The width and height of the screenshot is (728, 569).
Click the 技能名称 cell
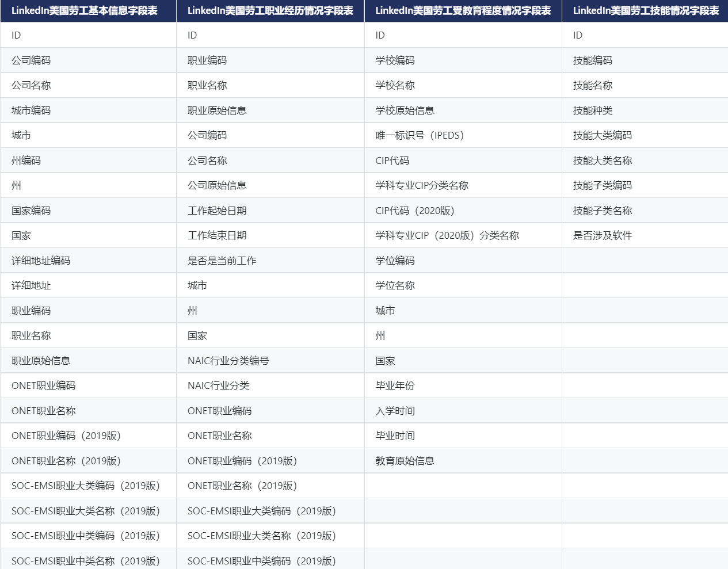pyautogui.click(x=645, y=85)
